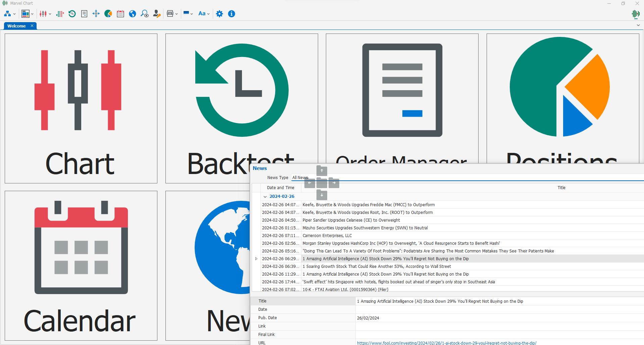Collapse the 2024-02-26 date group

[x=265, y=196]
